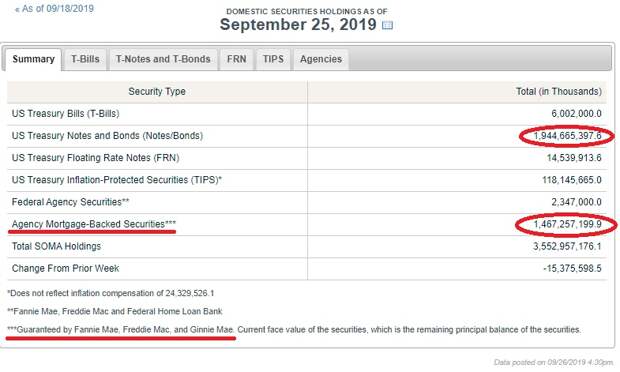Open the T-Notes and T-Bonds tab
The height and width of the screenshot is (372, 620).
163,59
